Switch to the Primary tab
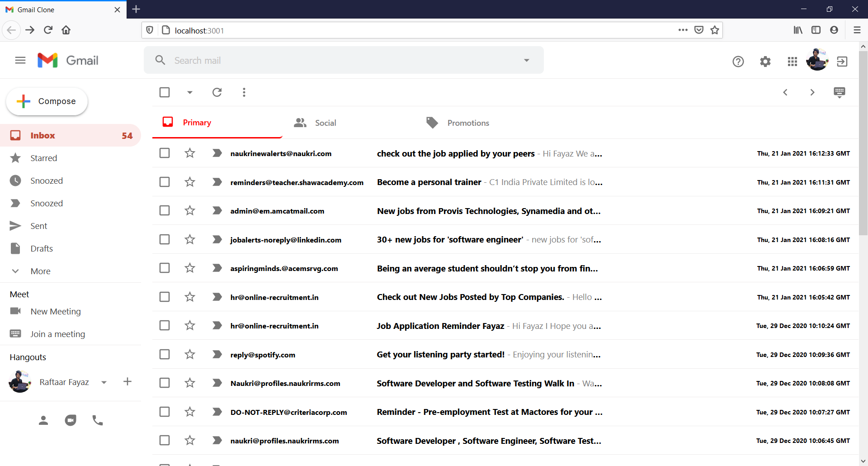Image resolution: width=868 pixels, height=466 pixels. pos(217,123)
